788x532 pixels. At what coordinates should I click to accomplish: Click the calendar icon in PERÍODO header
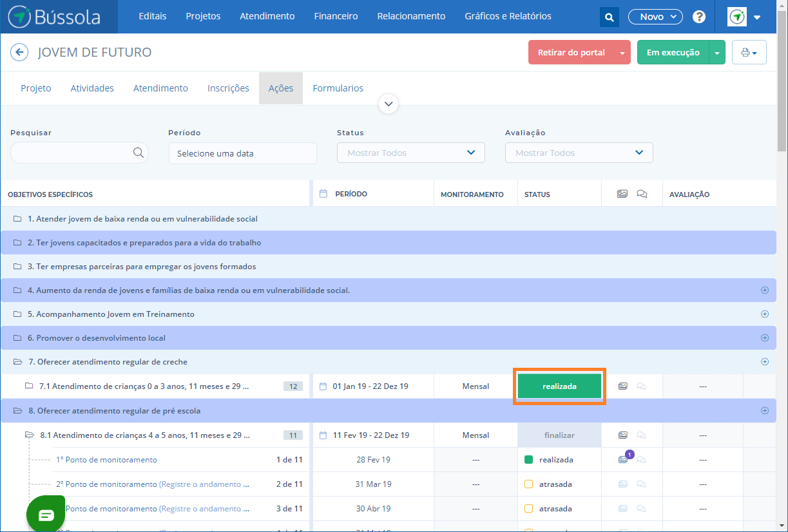[323, 193]
